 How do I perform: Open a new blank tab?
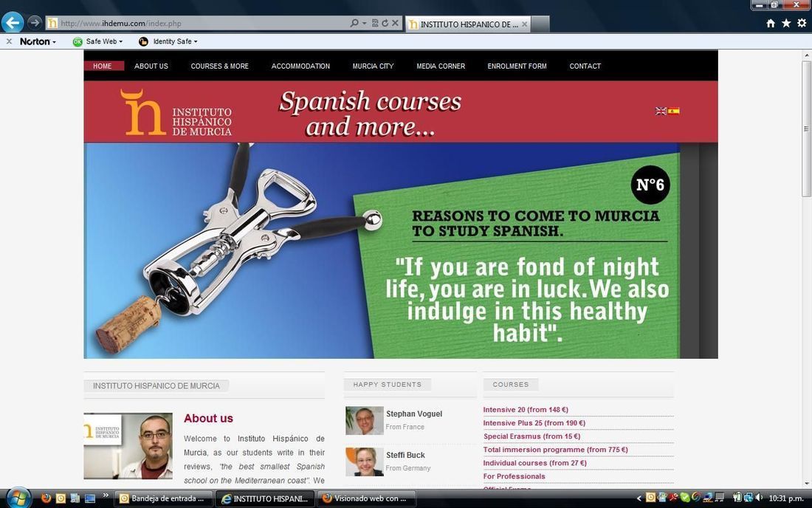[540, 24]
